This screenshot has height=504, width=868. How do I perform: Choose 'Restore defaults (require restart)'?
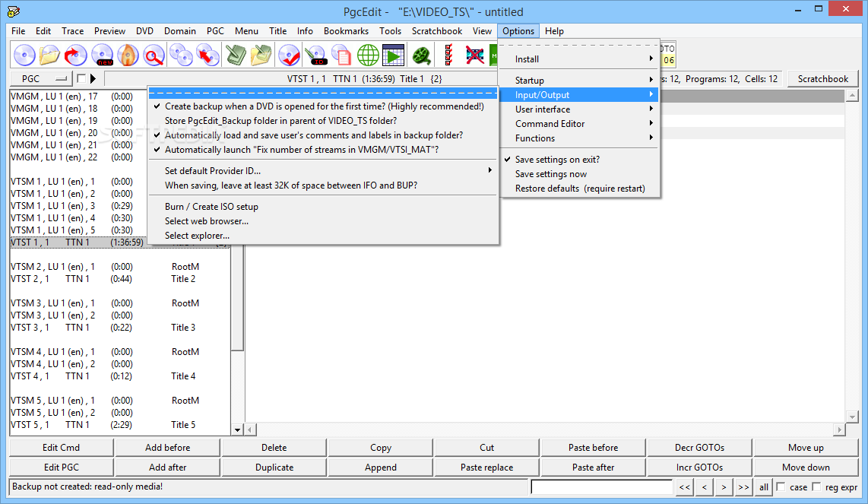coord(580,189)
